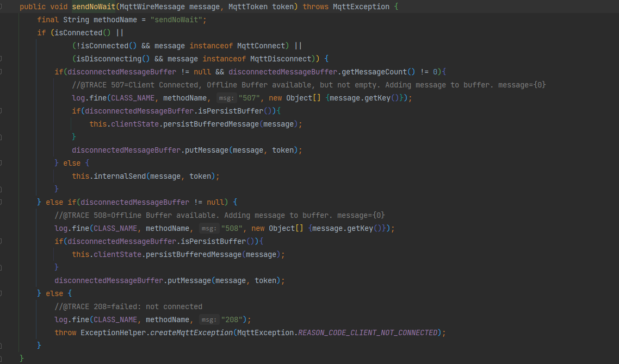Click the final keyword

[x=48, y=20]
